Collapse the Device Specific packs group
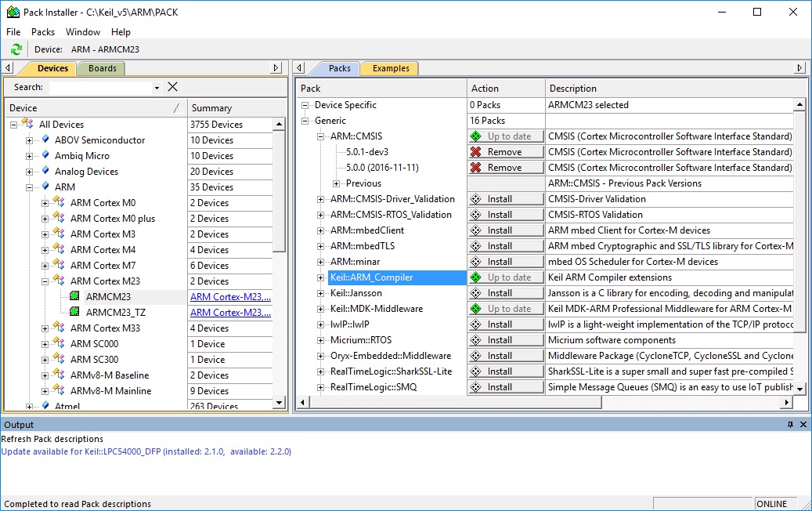This screenshot has height=511, width=812. [x=305, y=105]
